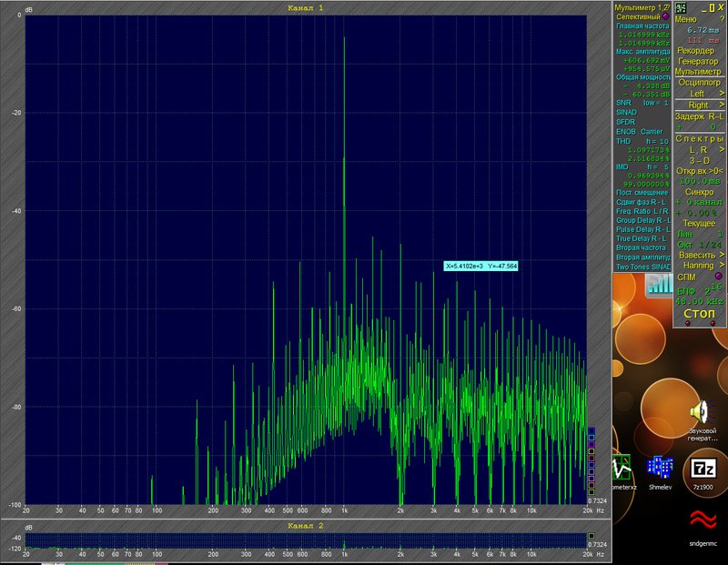Switch to the 3 – D spectrum view
Screen dimensions: 728x565
[x=699, y=161]
